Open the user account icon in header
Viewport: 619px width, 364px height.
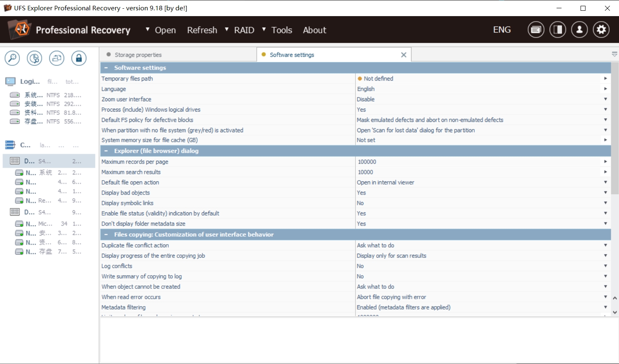point(579,30)
